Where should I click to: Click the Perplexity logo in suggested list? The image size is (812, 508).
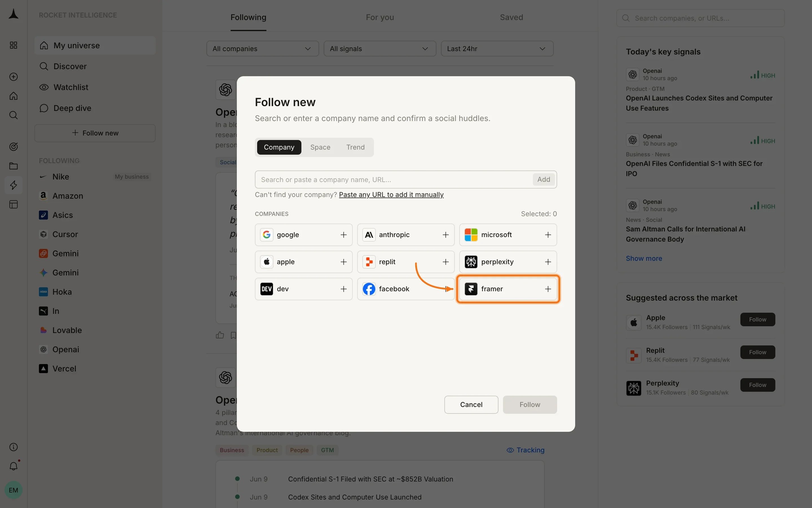coord(634,388)
